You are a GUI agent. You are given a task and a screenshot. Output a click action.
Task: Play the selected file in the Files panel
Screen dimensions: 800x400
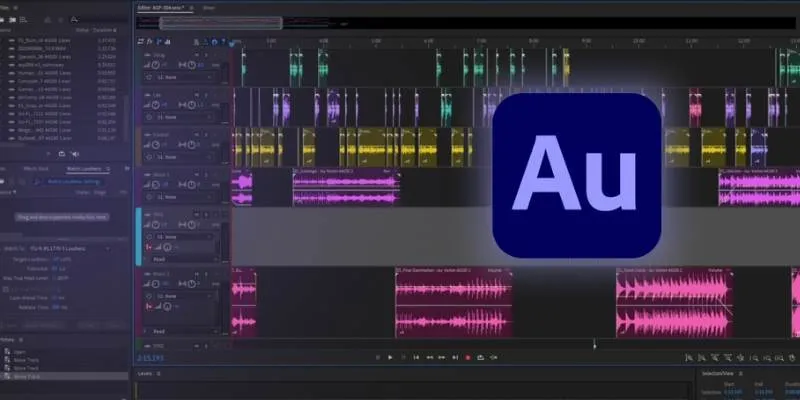pos(49,154)
